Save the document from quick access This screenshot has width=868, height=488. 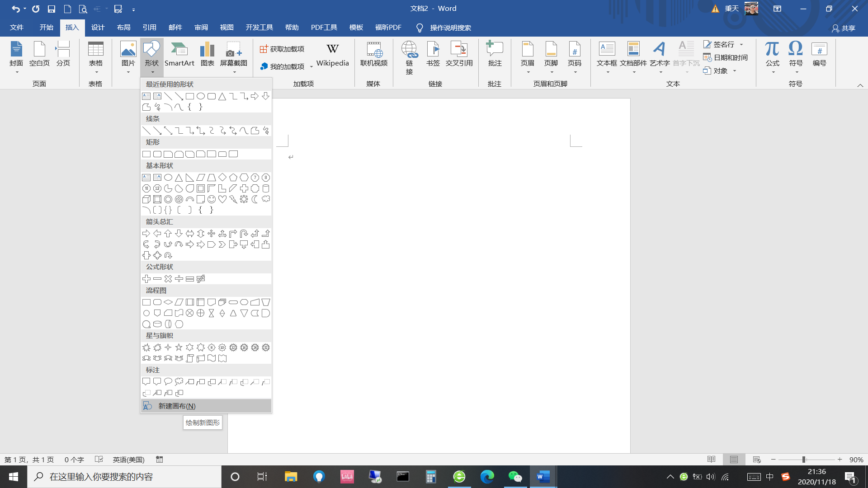pyautogui.click(x=52, y=9)
